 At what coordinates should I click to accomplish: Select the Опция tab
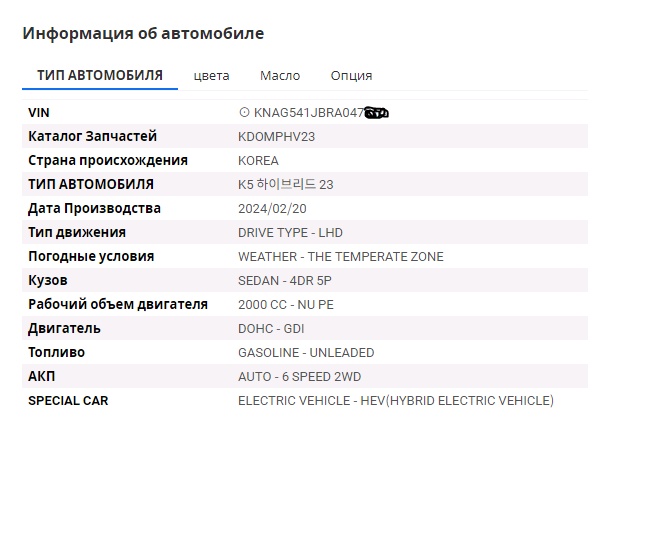pyautogui.click(x=351, y=76)
